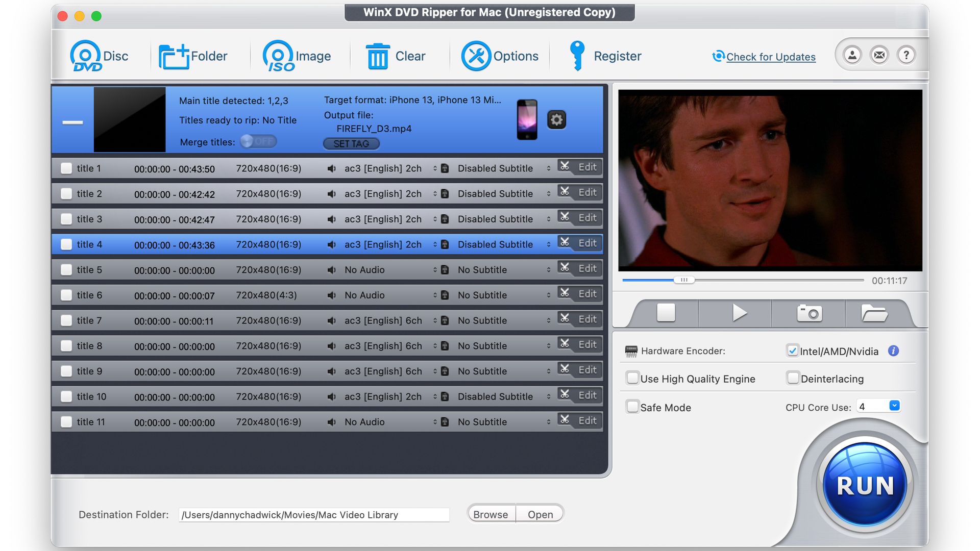The width and height of the screenshot is (980, 551).
Task: Click the output settings gear icon
Action: pos(557,119)
